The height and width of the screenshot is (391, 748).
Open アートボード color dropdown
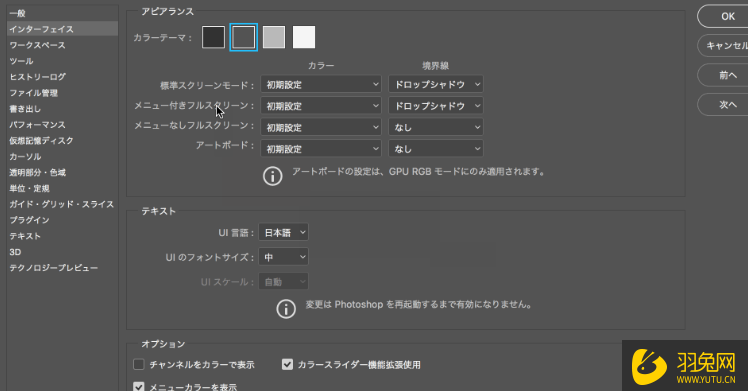coord(321,149)
